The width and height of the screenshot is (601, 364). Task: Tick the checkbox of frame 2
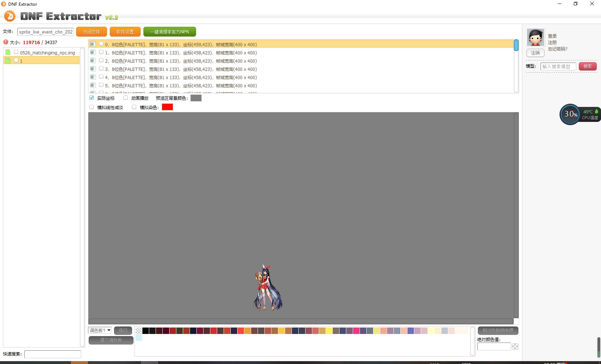pyautogui.click(x=101, y=60)
